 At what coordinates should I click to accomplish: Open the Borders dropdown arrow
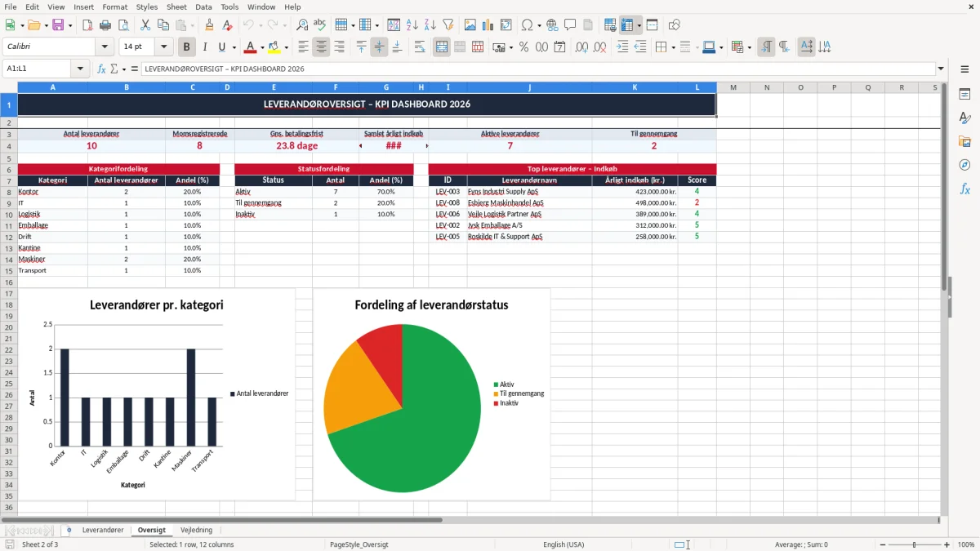coord(673,47)
